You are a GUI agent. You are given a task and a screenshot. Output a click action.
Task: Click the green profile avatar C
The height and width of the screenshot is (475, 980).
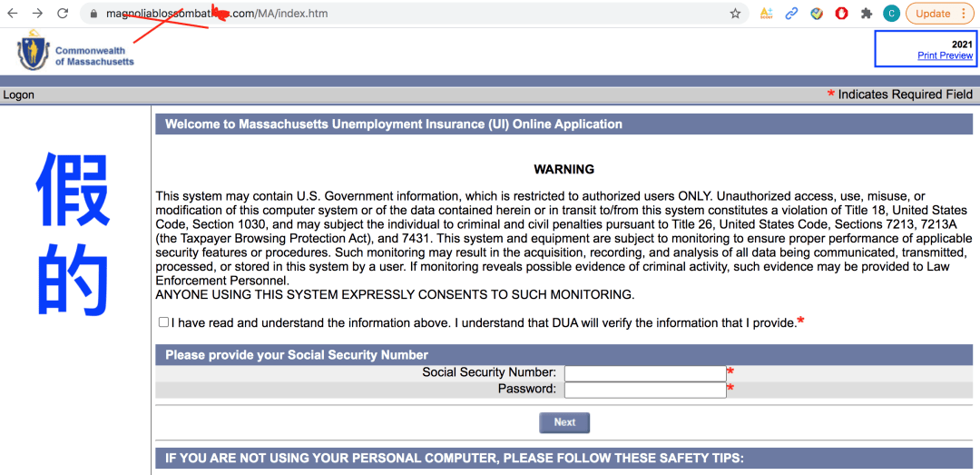(x=891, y=13)
